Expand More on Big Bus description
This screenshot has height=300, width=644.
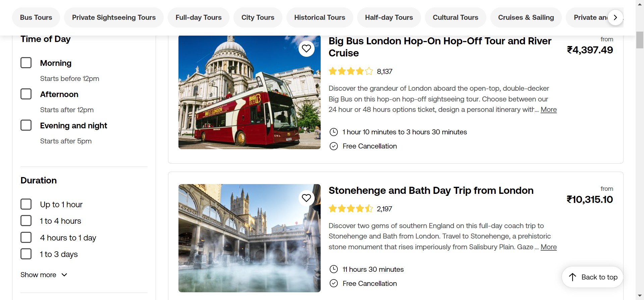click(548, 110)
